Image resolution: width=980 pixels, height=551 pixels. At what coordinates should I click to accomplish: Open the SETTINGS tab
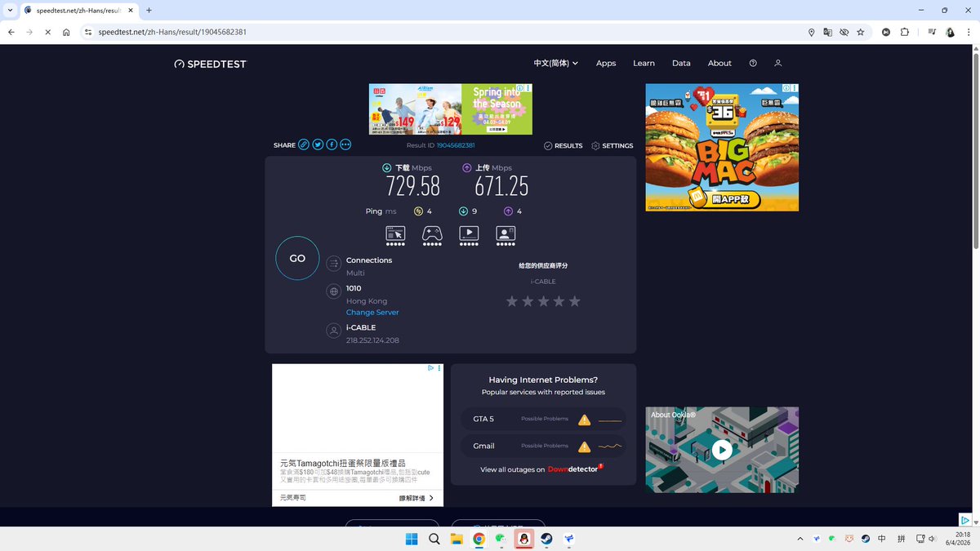coord(612,145)
